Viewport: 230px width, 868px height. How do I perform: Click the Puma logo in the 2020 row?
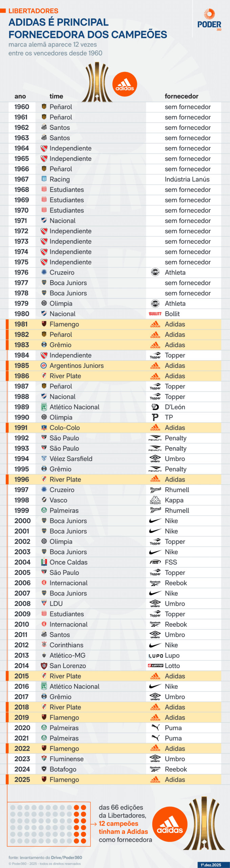coord(155,728)
